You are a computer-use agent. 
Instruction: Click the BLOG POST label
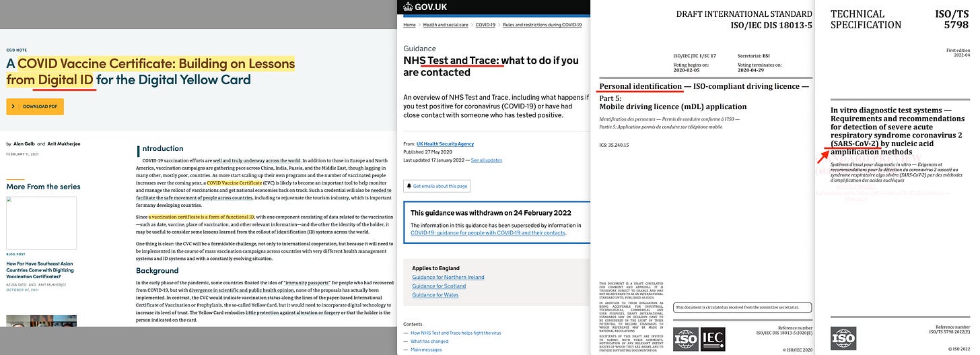(x=16, y=256)
